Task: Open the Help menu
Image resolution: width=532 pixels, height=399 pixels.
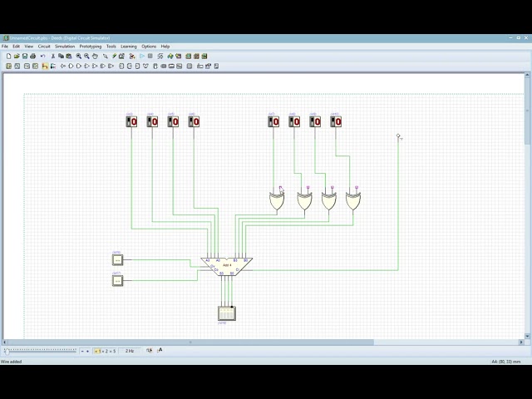Action: point(165,47)
